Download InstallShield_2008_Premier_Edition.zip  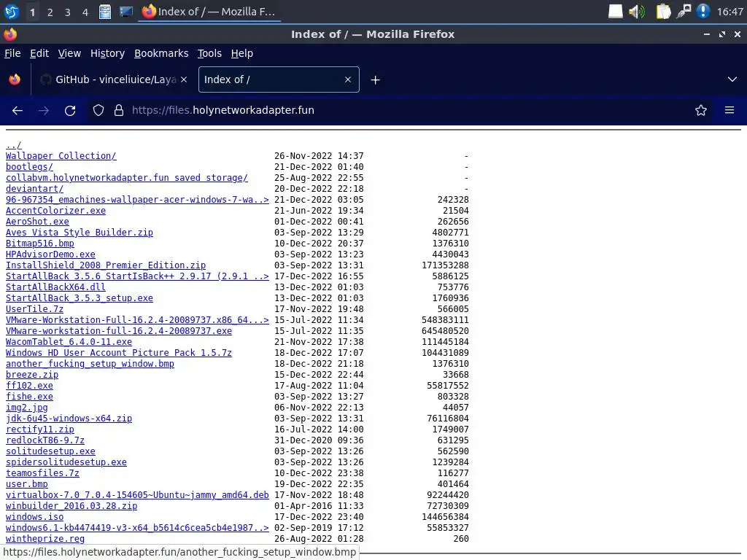tap(106, 265)
